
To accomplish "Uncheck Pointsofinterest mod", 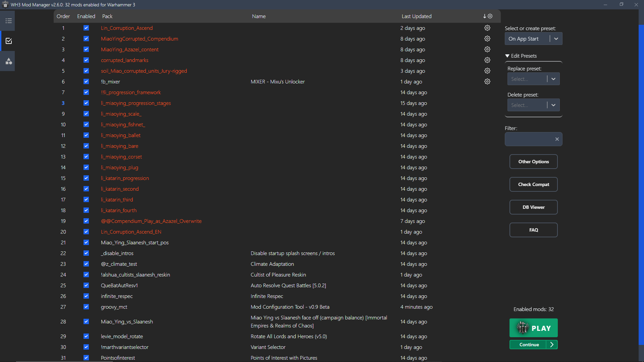I will click(x=86, y=358).
